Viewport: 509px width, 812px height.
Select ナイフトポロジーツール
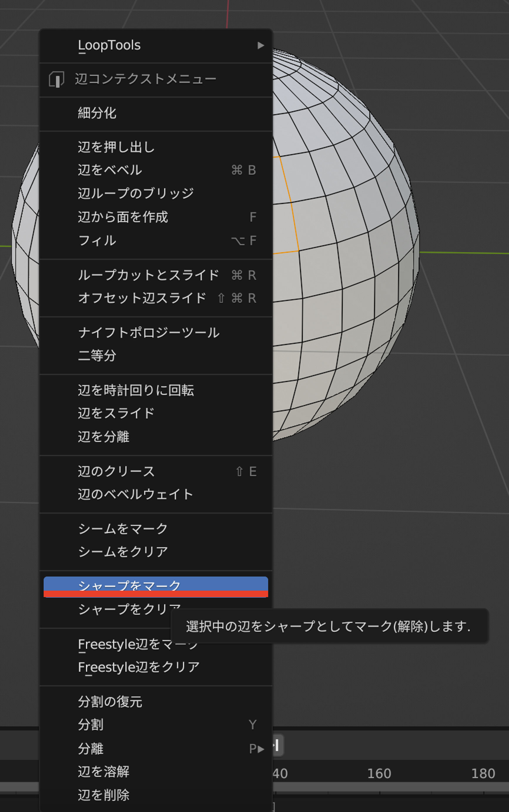[155, 333]
